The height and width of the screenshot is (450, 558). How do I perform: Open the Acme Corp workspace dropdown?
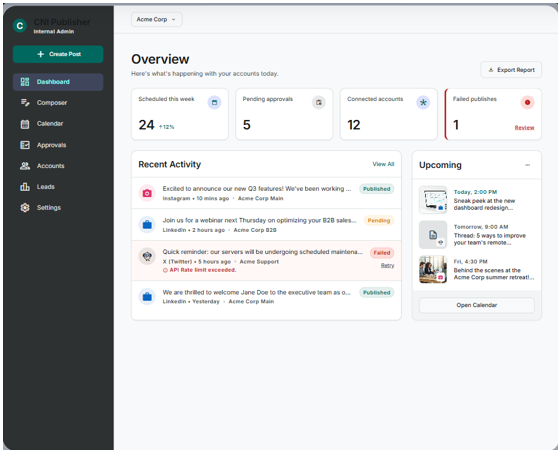157,20
